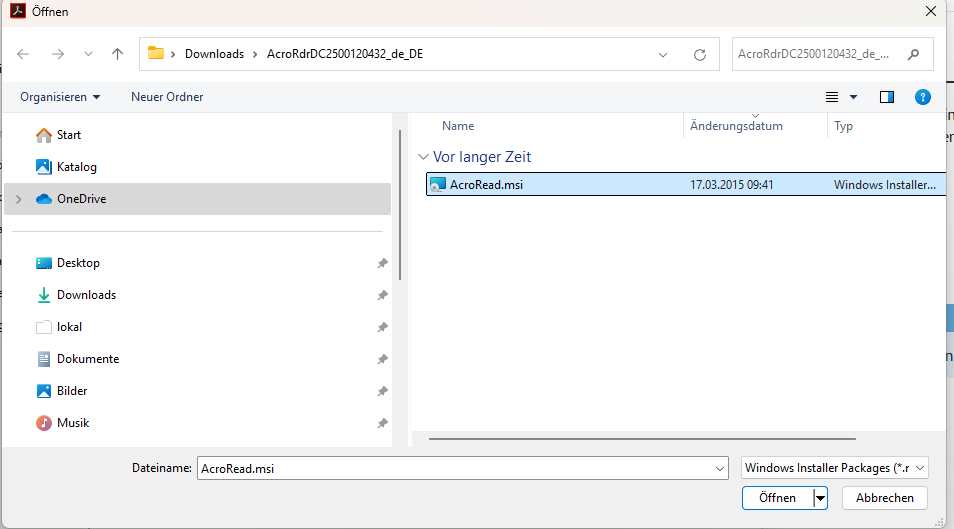Collapse the 'Vor langer Zeit' group
Viewport: 954px width, 529px height.
tap(422, 157)
